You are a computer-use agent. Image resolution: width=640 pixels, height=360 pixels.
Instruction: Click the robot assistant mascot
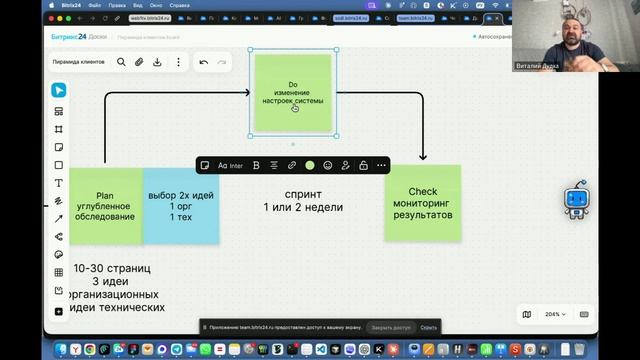point(576,200)
